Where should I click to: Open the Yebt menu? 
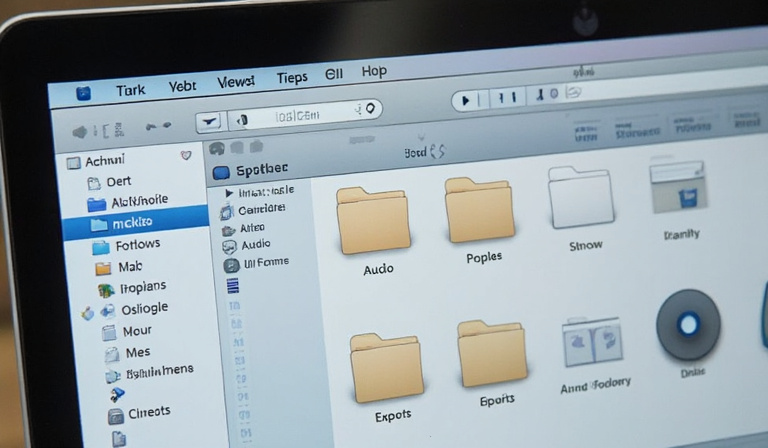[x=182, y=86]
